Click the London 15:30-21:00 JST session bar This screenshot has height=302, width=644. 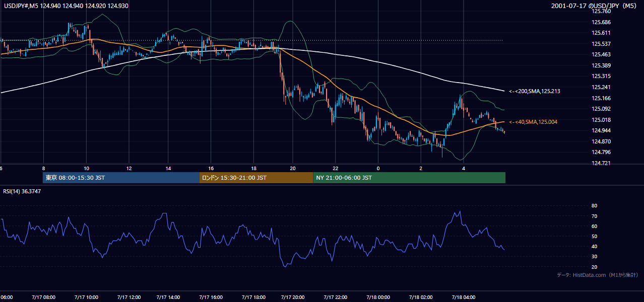256,178
